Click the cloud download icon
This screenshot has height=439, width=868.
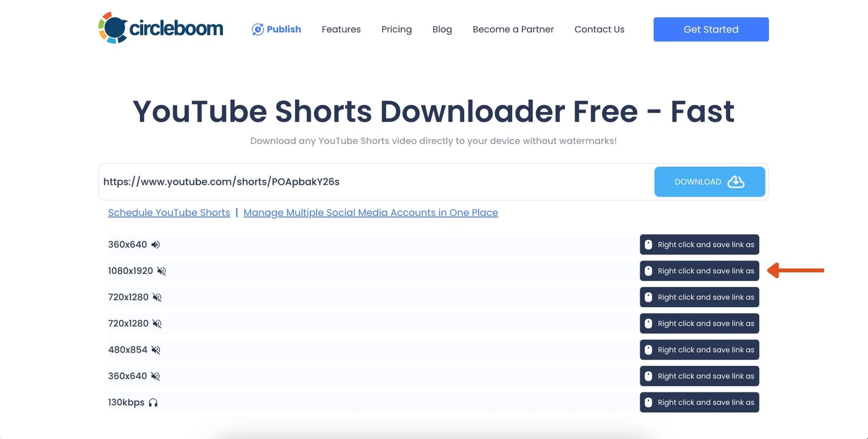click(736, 182)
